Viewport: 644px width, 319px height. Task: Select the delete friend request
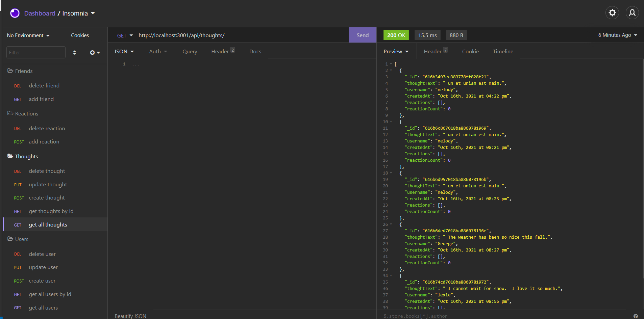[55, 86]
